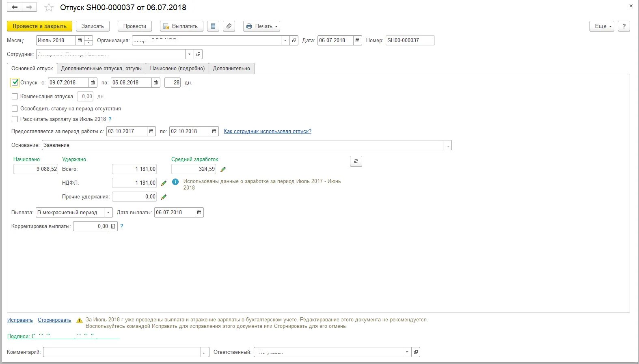
Task: Open calendar for the Дата field
Action: 357,40
